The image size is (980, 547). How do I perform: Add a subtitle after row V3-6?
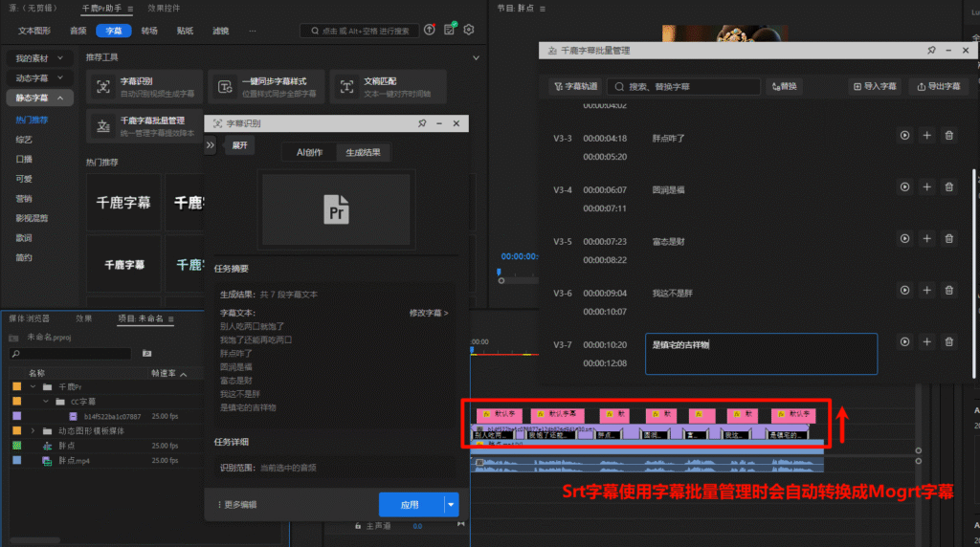pos(926,291)
